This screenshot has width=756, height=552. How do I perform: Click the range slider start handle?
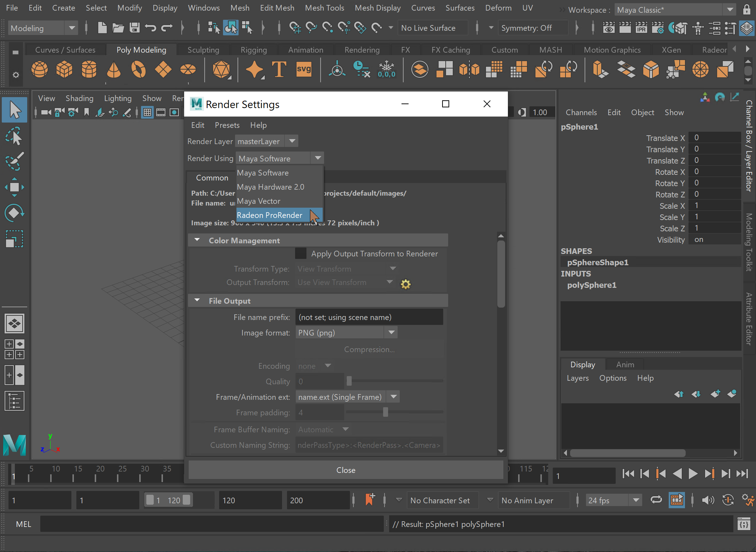tap(150, 500)
